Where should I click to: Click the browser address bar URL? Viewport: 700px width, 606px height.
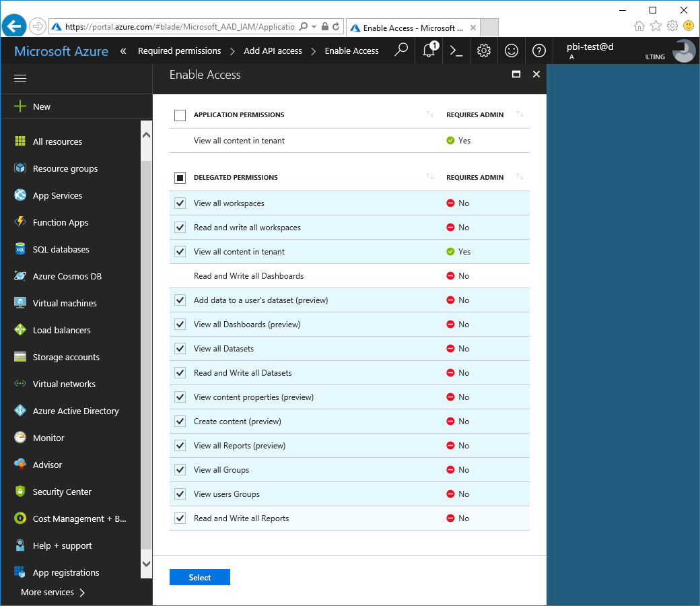[180, 27]
